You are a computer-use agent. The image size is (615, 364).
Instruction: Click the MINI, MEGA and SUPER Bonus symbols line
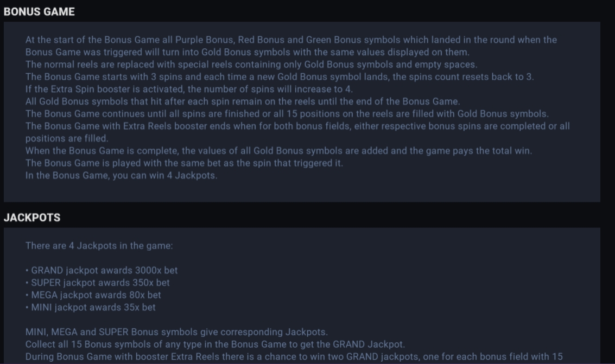(176, 332)
